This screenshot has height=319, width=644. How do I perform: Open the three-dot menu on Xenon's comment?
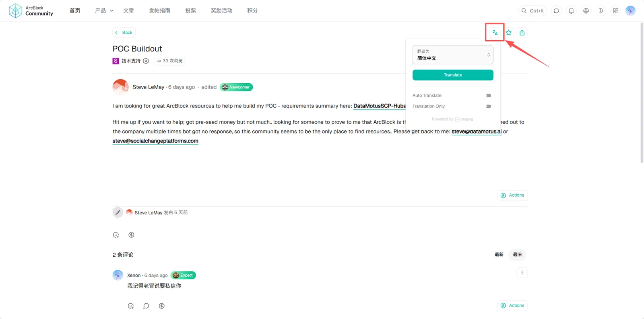click(x=522, y=273)
